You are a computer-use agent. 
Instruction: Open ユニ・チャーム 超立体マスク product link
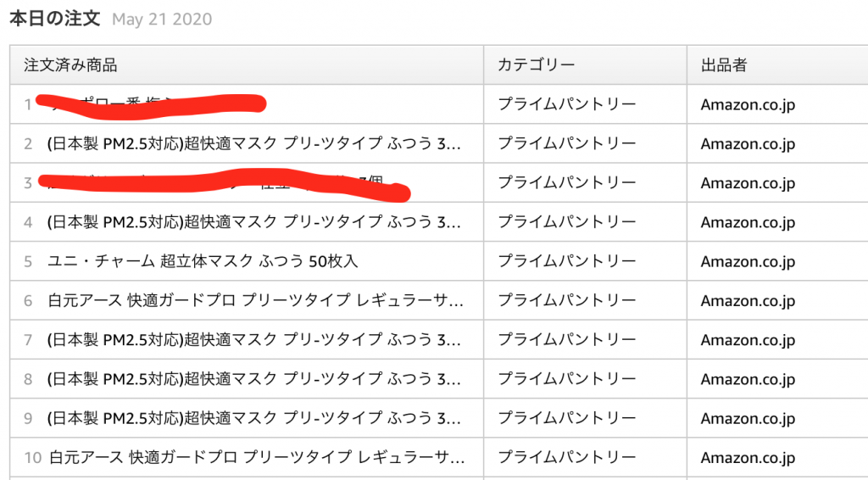point(203,260)
